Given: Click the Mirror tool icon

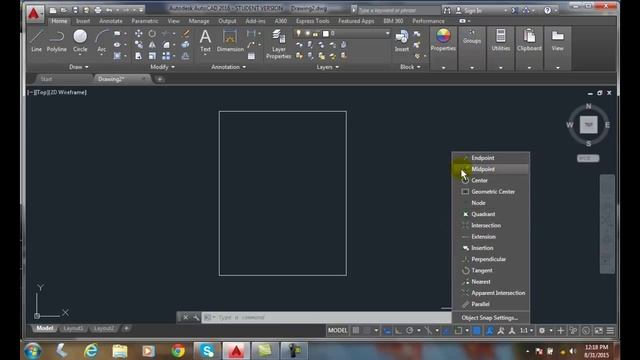Looking at the screenshot, I should coord(152,44).
